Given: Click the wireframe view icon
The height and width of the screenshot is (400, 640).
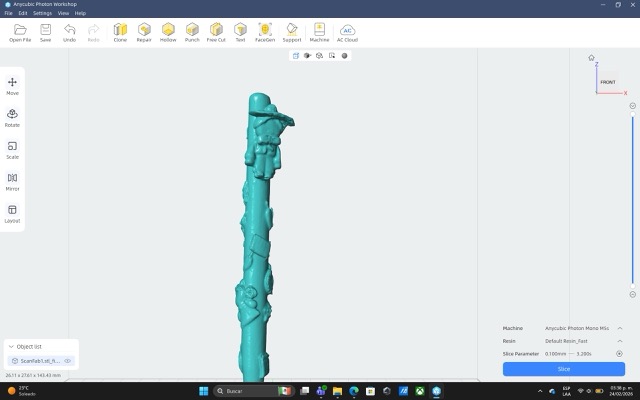Looking at the screenshot, I should pyautogui.click(x=320, y=56).
